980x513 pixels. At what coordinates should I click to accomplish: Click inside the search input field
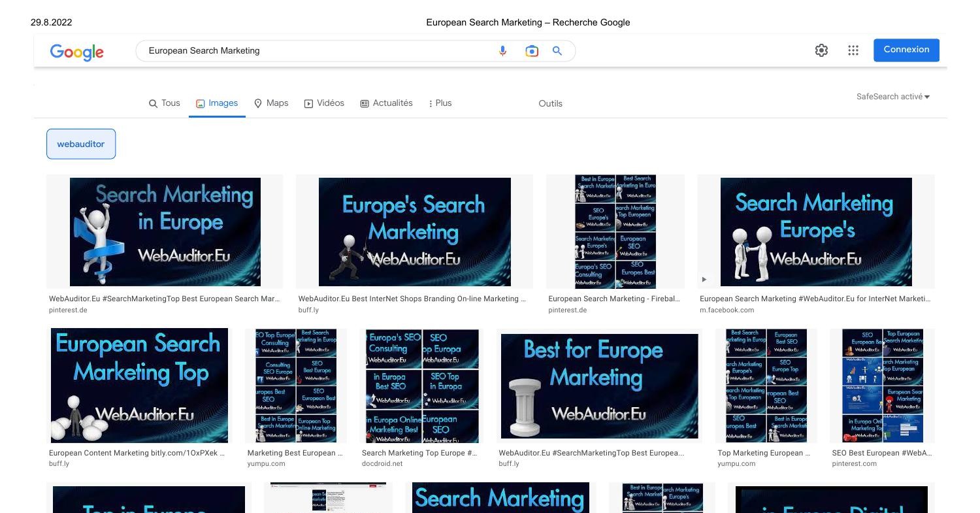(x=294, y=50)
